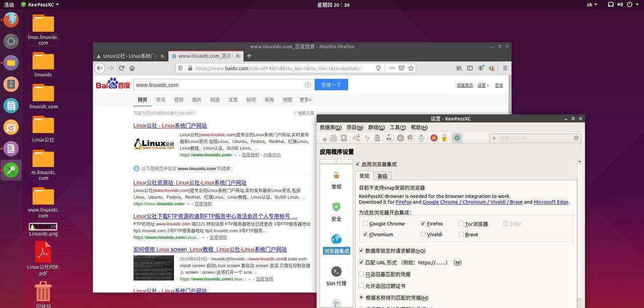Uncheck the Chromium checkbox

click(x=365, y=234)
